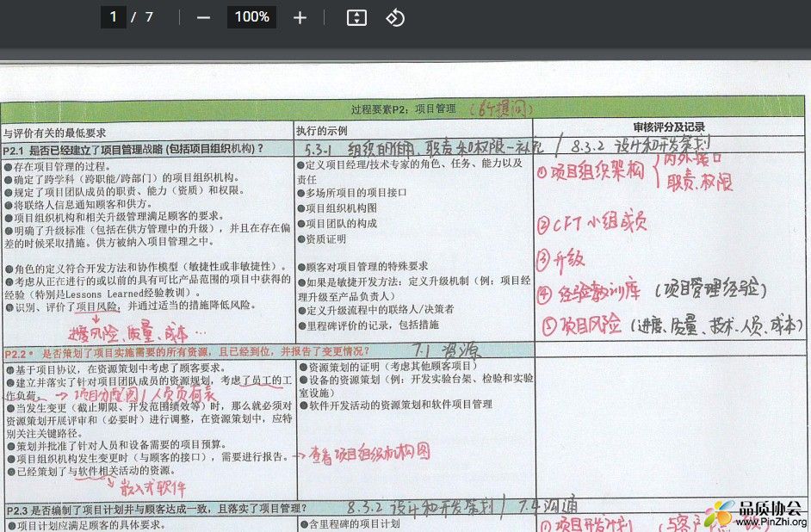The width and height of the screenshot is (811, 532).
Task: Click the line 基于项目协议，在资源策划中考虑了顾客要求。
Action: 116,368
